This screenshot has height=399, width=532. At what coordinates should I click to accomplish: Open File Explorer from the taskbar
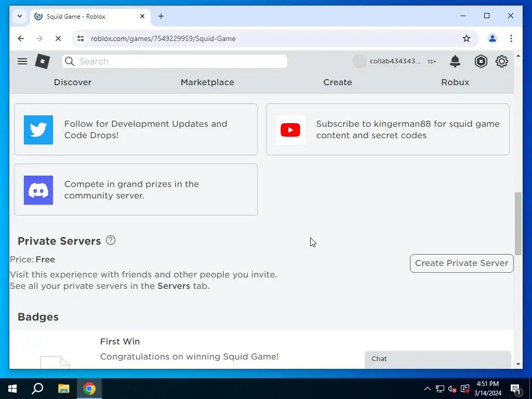[63, 389]
